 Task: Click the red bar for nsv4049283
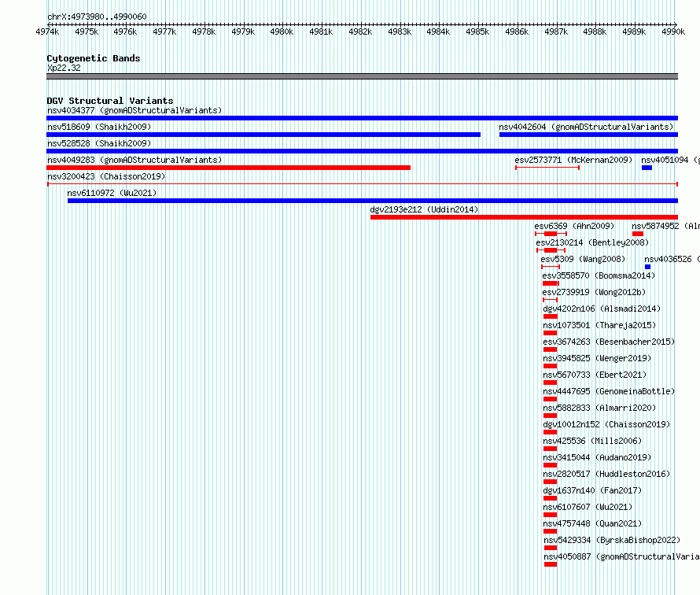point(229,168)
